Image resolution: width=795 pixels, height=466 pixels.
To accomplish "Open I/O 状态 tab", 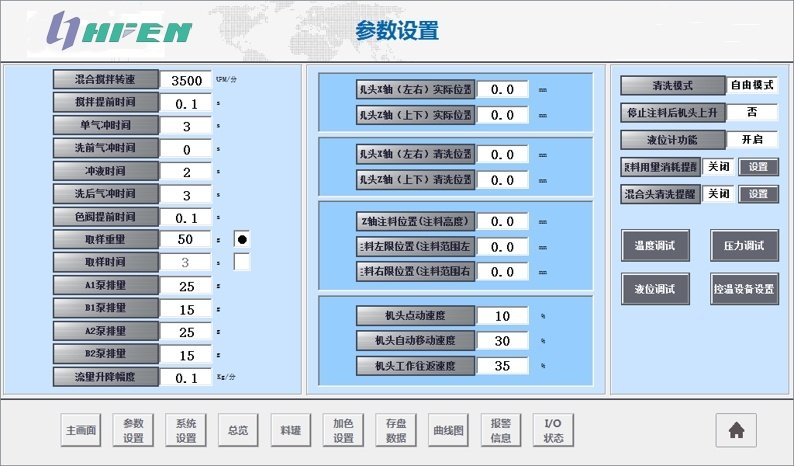I will [553, 431].
